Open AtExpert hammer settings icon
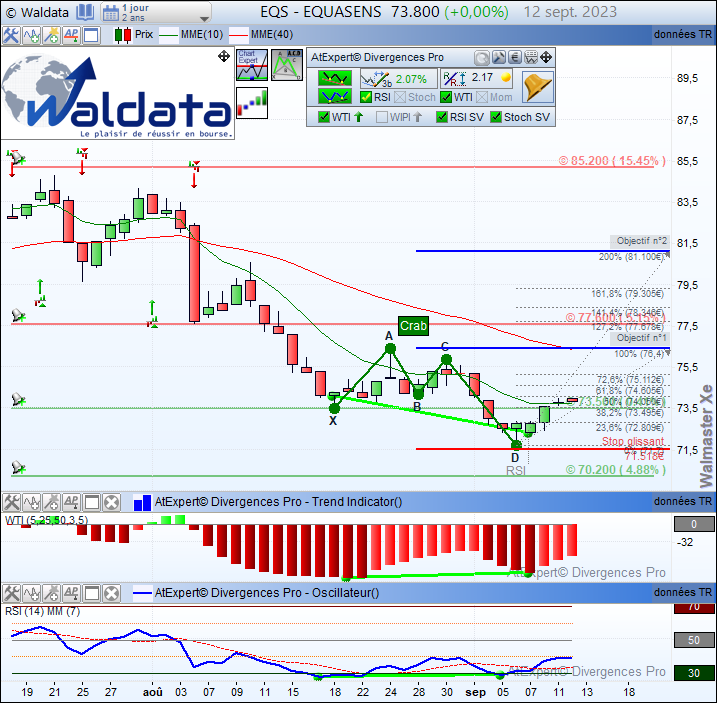Viewport: 717px width, 703px height. [498, 58]
